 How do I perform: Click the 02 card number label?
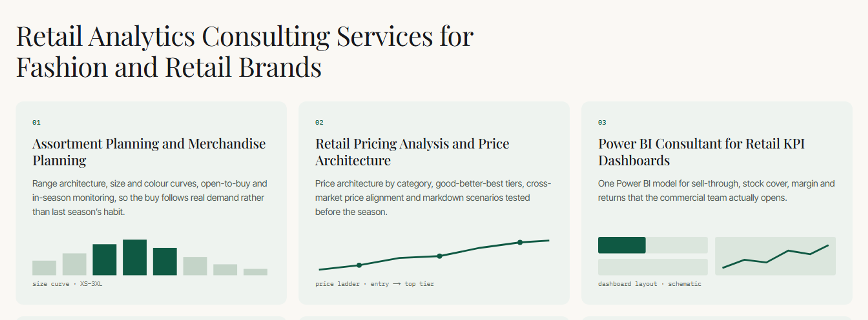pyautogui.click(x=319, y=122)
